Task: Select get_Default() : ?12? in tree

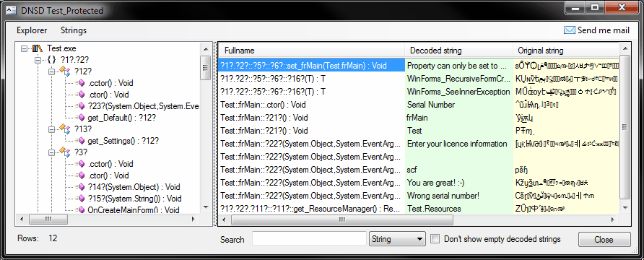Action: tap(121, 118)
